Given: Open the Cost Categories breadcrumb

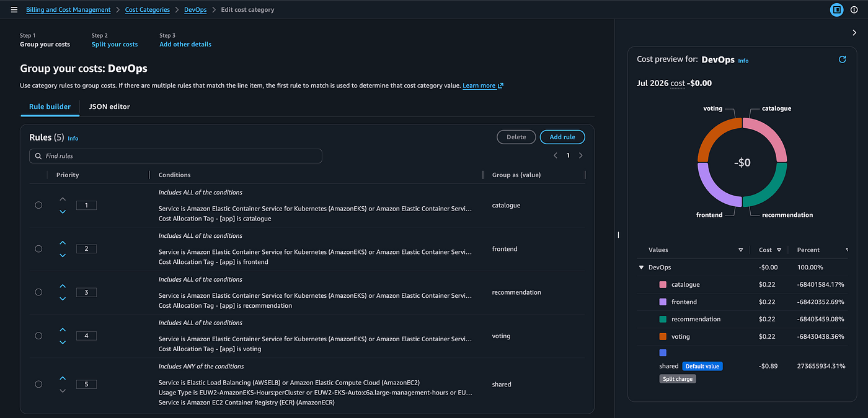Looking at the screenshot, I should pos(148,10).
